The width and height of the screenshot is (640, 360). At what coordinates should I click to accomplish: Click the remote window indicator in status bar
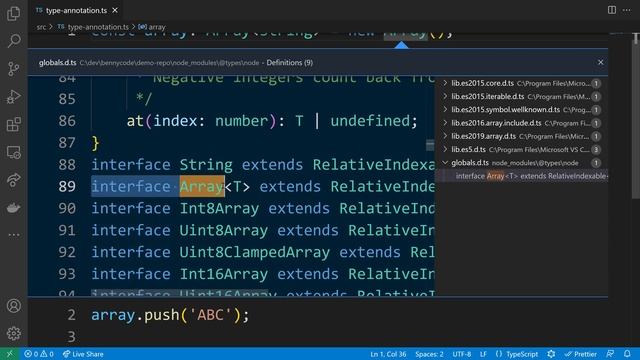(x=10, y=354)
